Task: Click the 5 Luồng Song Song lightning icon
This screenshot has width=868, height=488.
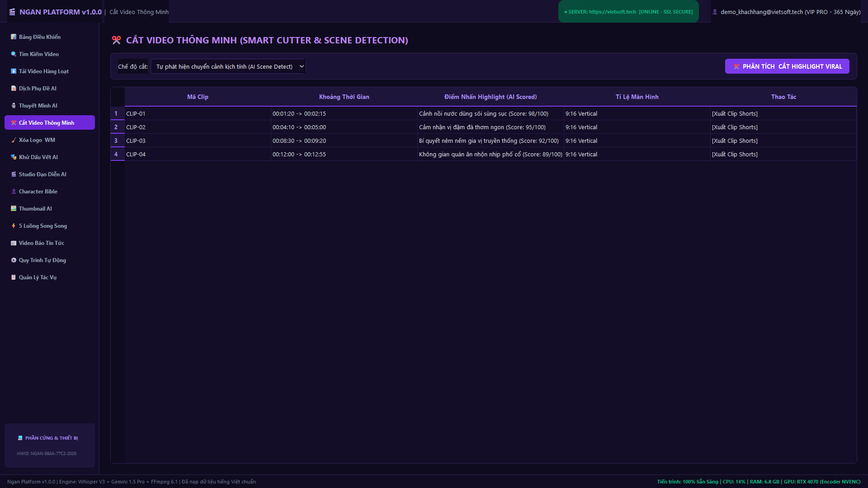Action: tap(14, 226)
